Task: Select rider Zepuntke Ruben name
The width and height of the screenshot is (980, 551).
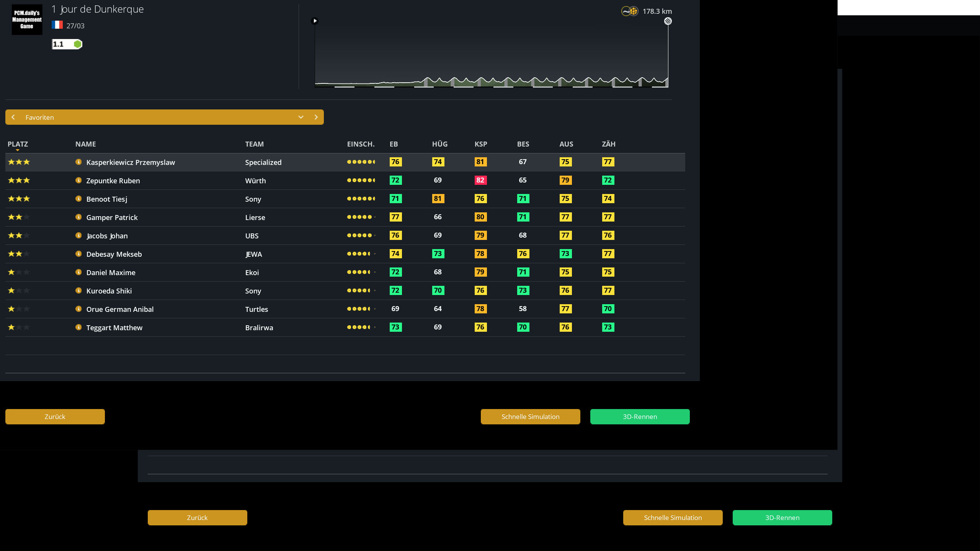Action: click(x=113, y=181)
